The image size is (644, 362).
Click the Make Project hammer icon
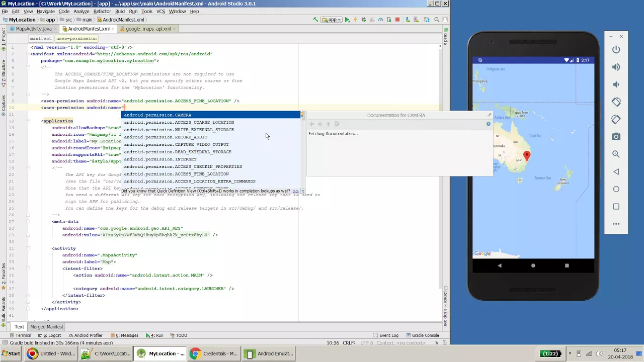(315, 20)
